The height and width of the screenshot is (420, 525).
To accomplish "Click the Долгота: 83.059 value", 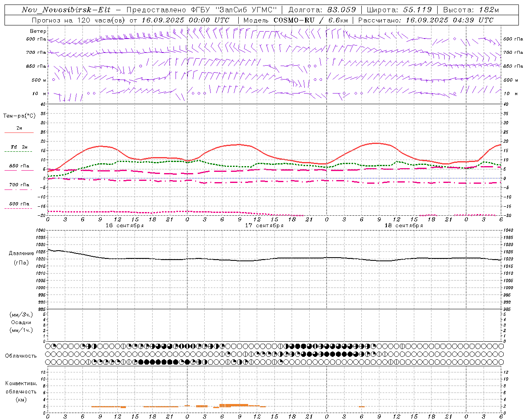I will 322,10.
